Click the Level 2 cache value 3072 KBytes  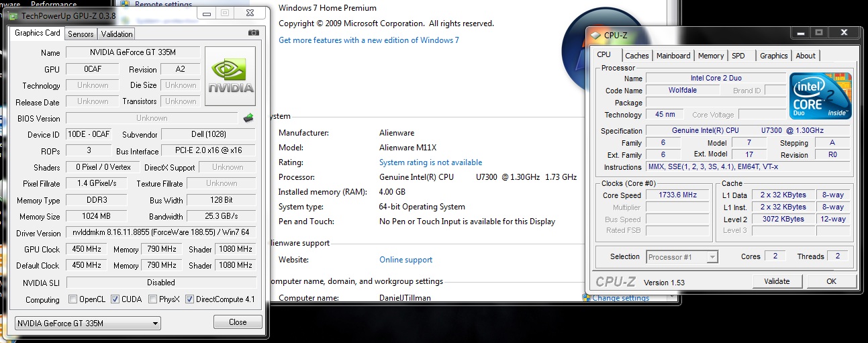point(782,219)
